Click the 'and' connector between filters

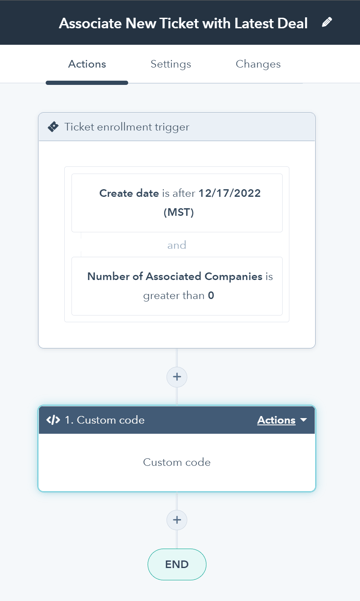tap(177, 245)
